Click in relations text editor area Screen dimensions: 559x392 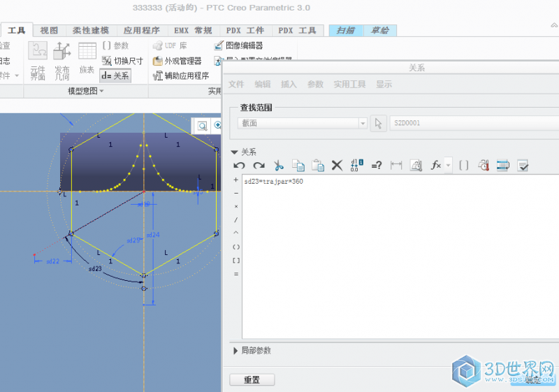400,256
